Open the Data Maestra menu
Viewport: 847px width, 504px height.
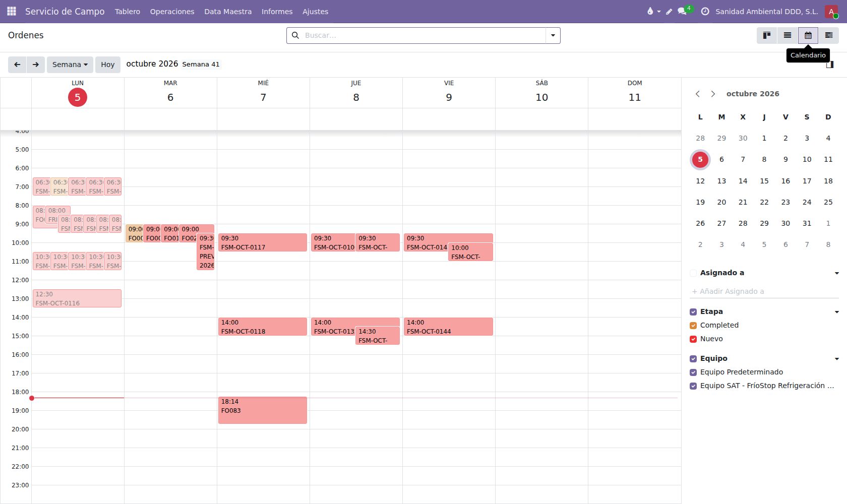pos(228,11)
